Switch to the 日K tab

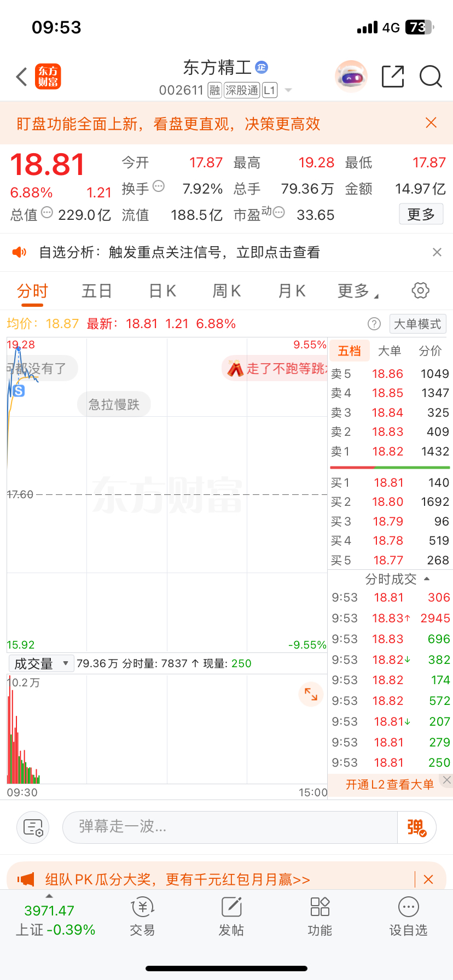click(x=162, y=291)
